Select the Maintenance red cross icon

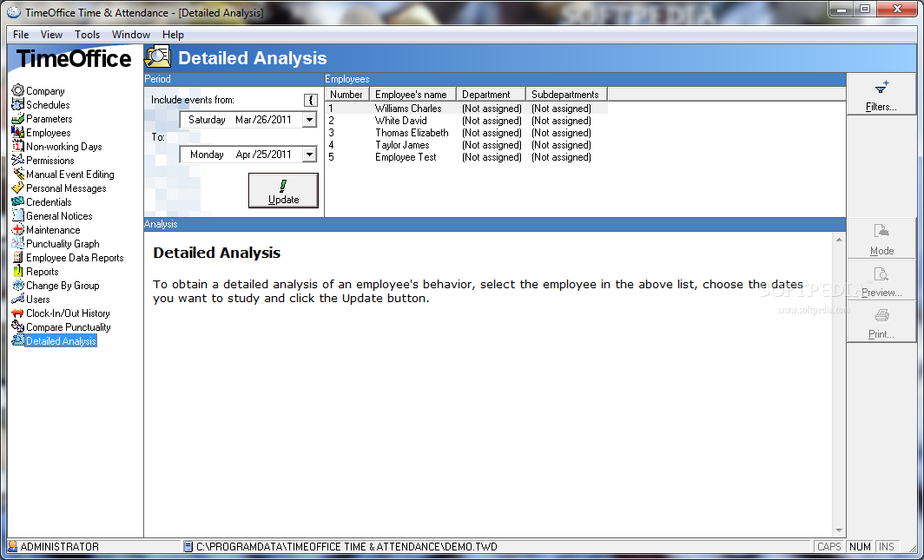pos(17,230)
